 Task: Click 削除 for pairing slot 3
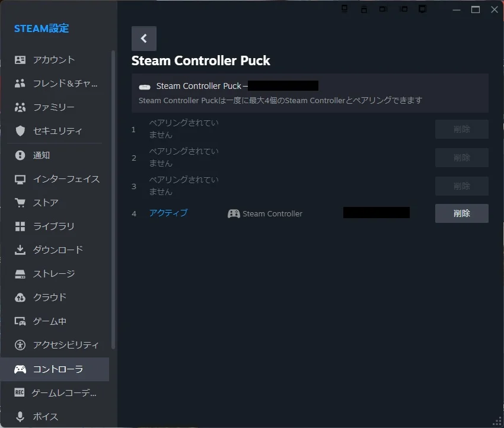461,186
